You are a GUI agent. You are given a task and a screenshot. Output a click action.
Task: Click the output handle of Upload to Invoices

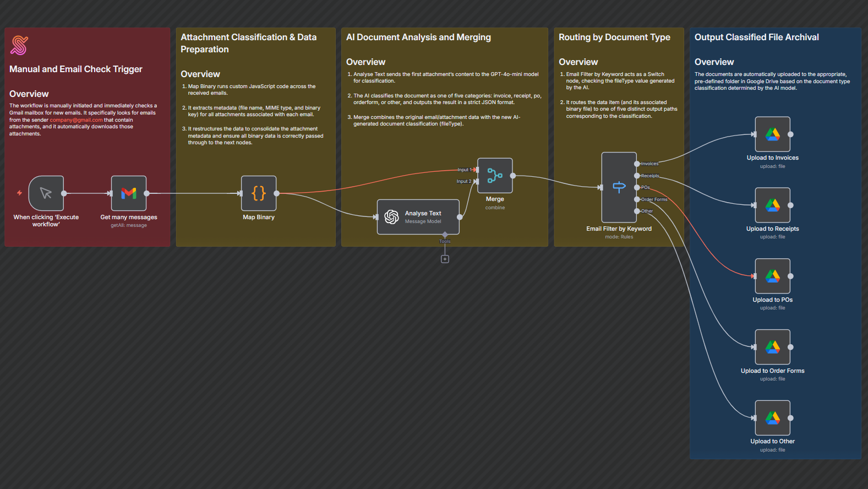790,134
